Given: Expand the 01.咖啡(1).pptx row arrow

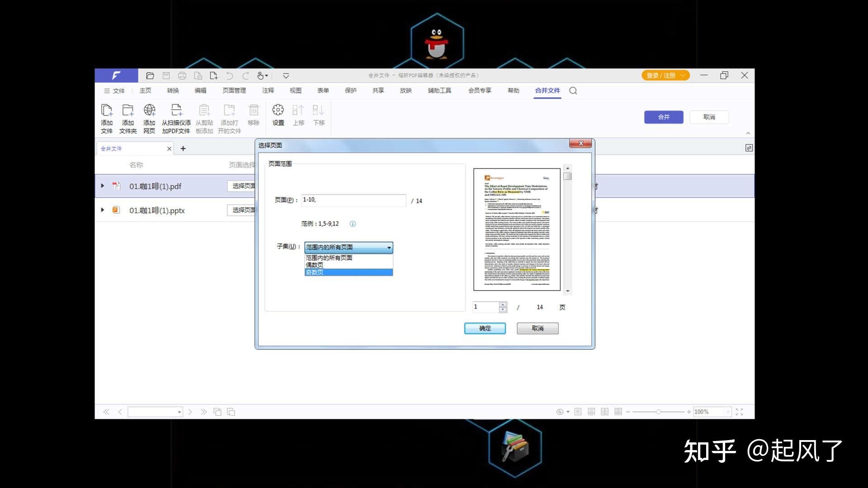Looking at the screenshot, I should tap(103, 210).
